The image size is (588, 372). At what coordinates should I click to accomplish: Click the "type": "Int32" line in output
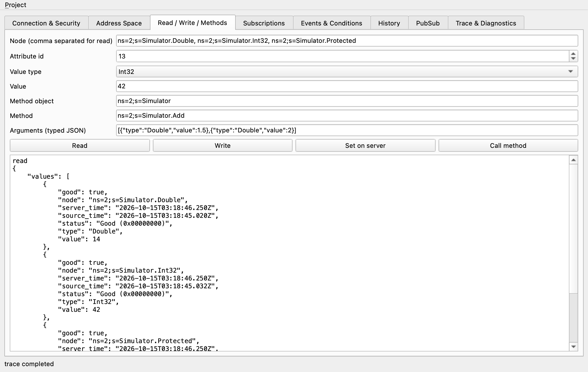click(x=88, y=302)
